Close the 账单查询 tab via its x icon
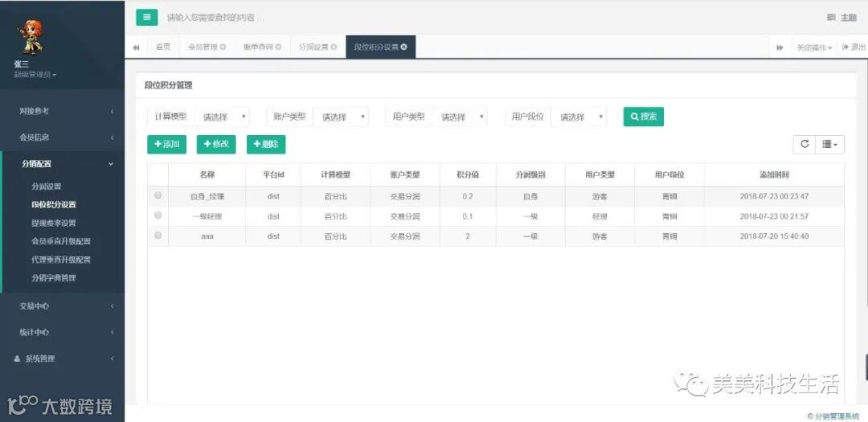The image size is (868, 422). [278, 47]
